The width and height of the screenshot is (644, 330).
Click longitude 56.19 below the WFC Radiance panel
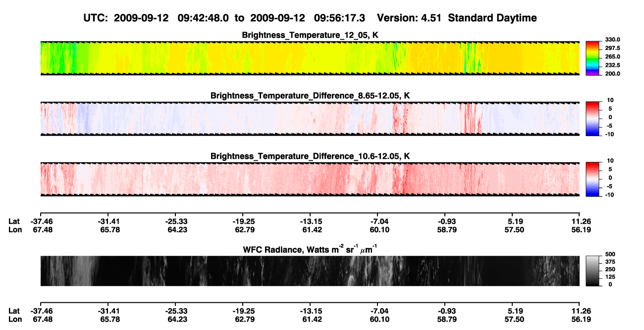pyautogui.click(x=581, y=319)
